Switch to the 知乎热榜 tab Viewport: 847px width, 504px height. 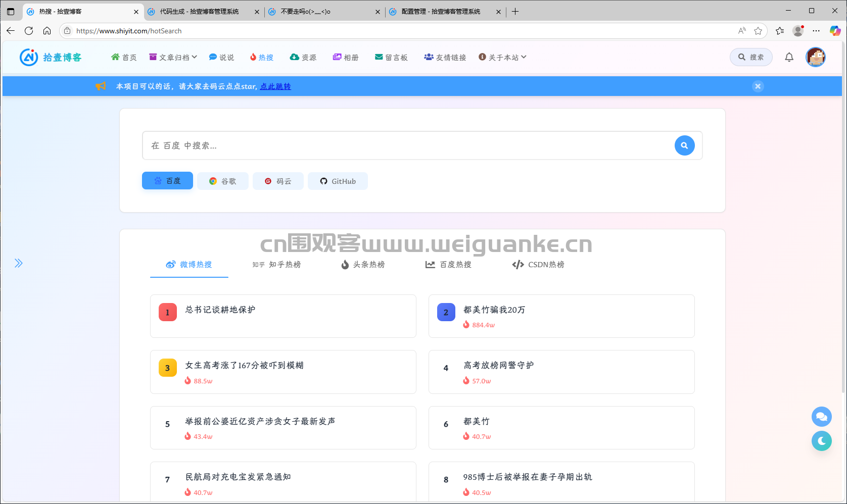click(276, 265)
